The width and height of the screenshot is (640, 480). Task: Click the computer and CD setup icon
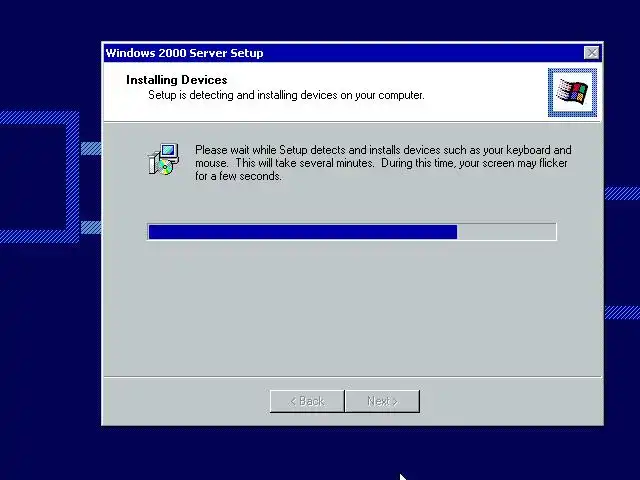click(163, 159)
